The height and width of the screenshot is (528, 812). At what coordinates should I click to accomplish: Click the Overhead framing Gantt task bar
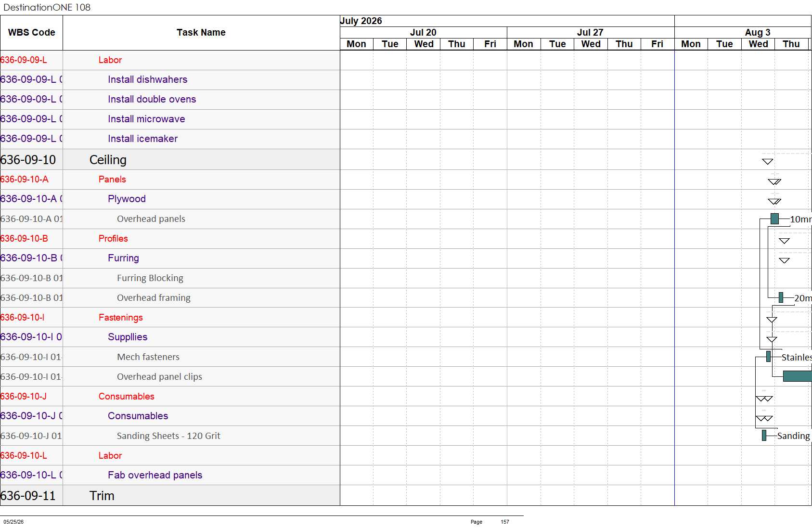(781, 298)
